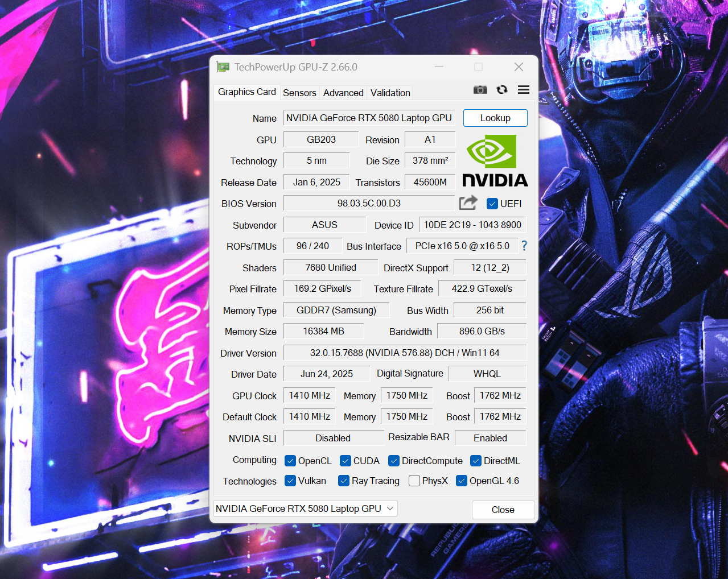Enable the PhysX checkbox
This screenshot has height=579, width=728.
coord(414,481)
